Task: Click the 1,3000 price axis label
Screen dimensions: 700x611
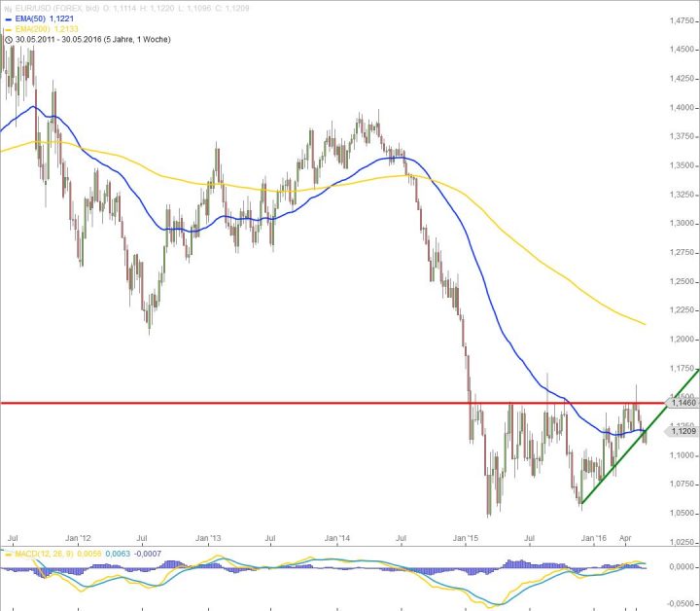Action: coord(682,224)
